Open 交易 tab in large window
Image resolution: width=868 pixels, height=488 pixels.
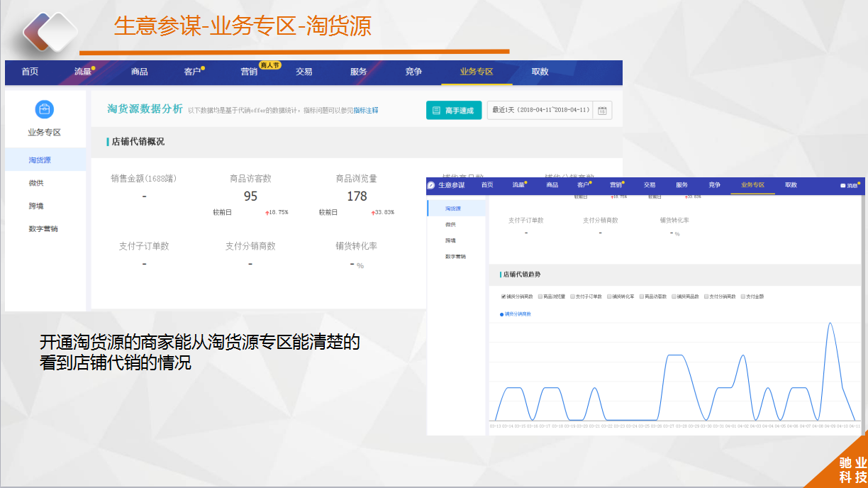pos(304,72)
